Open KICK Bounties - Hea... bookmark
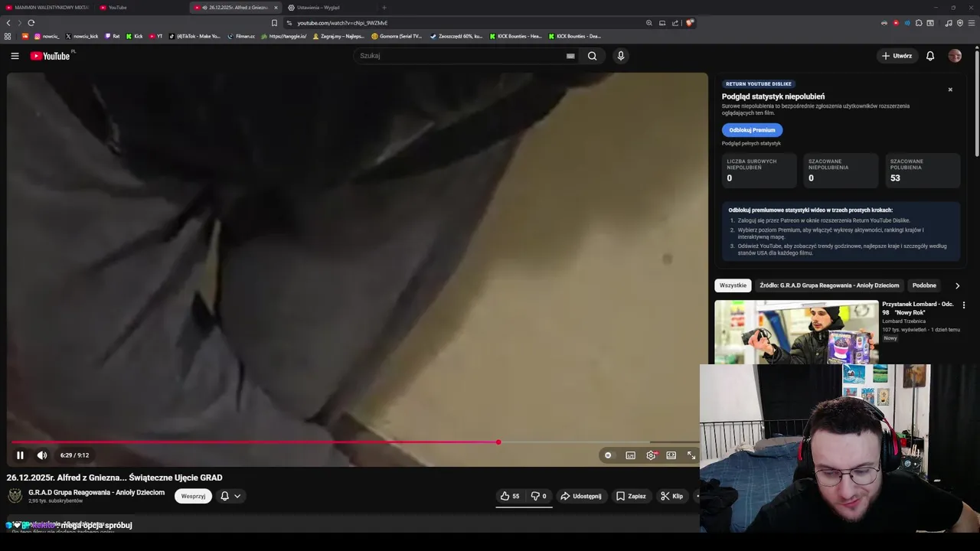This screenshot has height=551, width=980. coord(515,36)
